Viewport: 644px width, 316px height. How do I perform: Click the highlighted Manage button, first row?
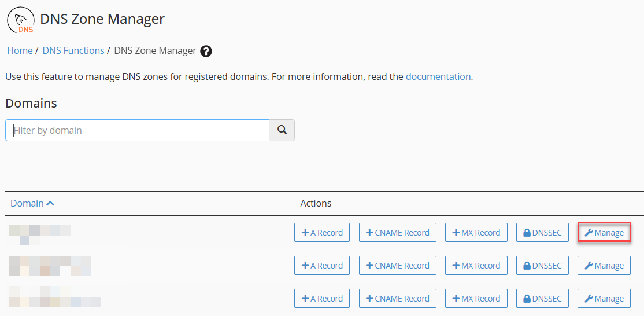point(604,233)
